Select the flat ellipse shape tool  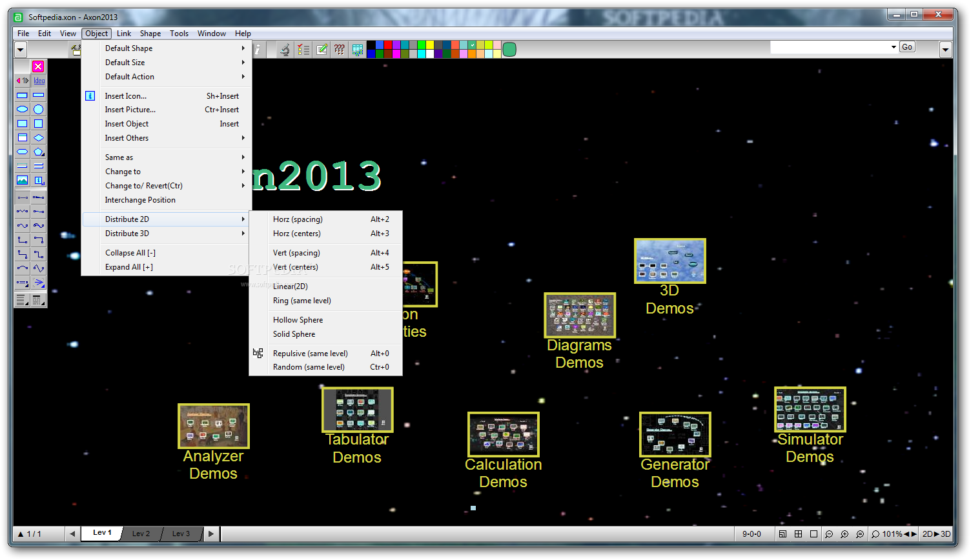22,109
